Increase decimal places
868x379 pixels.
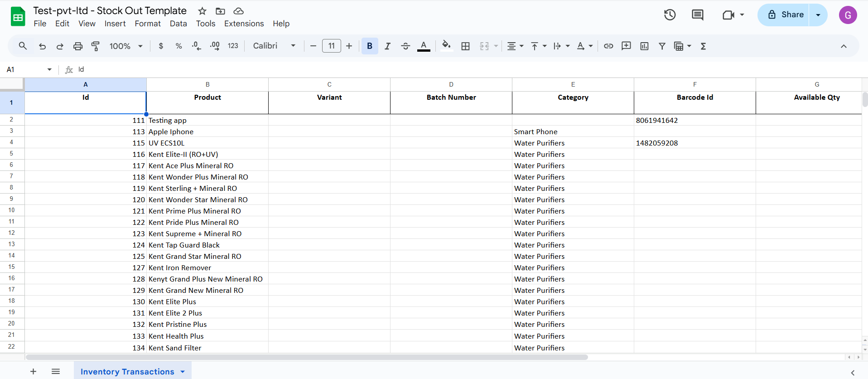click(215, 46)
